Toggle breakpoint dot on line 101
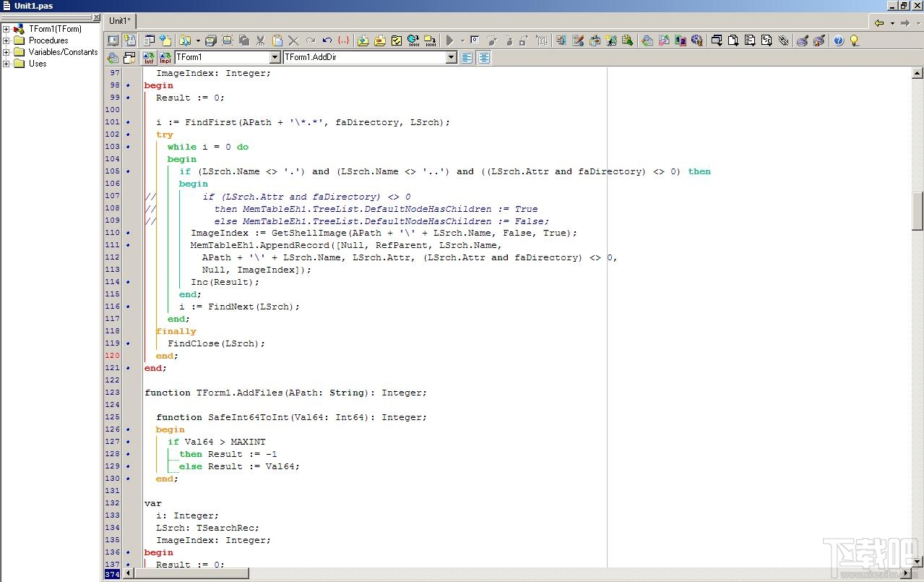This screenshot has height=582, width=924. pyautogui.click(x=128, y=122)
